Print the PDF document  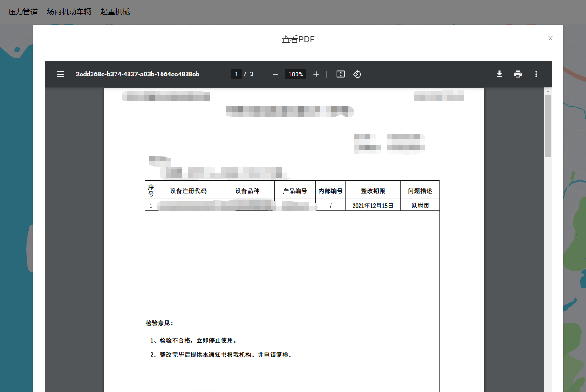pos(517,74)
